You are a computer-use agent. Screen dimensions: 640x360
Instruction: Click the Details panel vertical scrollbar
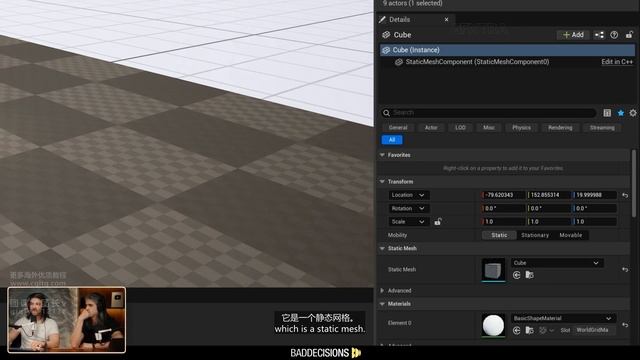coord(634,184)
